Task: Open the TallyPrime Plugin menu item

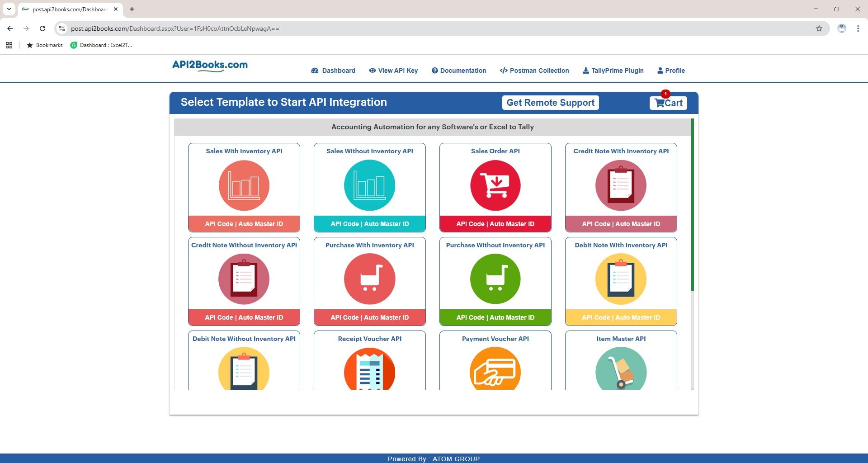Action: pyautogui.click(x=613, y=71)
